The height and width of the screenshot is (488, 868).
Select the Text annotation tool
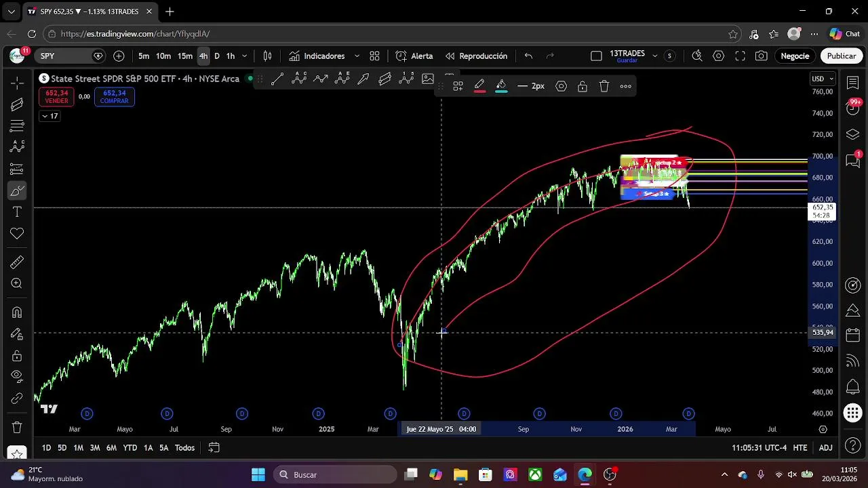click(x=17, y=212)
